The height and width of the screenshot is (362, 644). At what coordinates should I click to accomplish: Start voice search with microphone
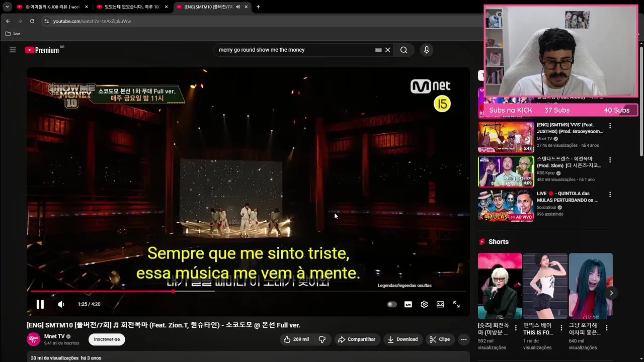[426, 50]
